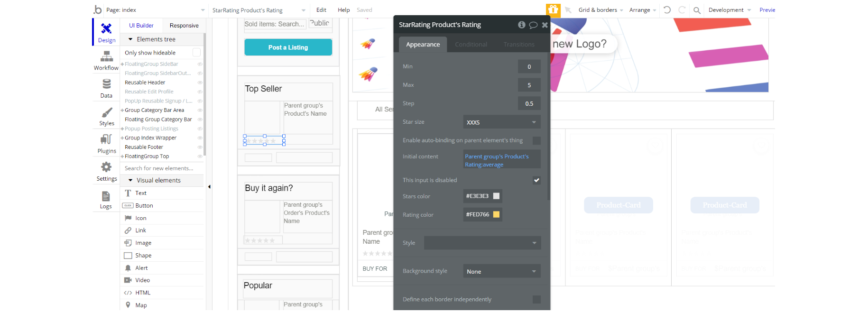Open the Logs icon in sidebar

pyautogui.click(x=106, y=196)
